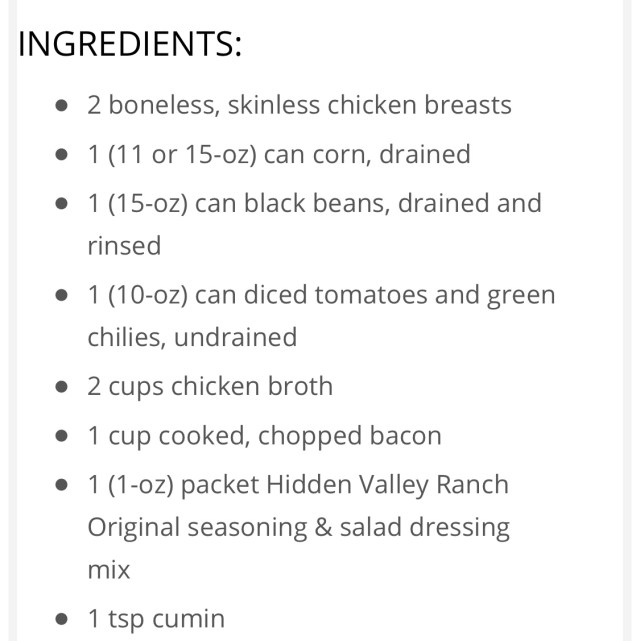Click the bullet beside chicken breasts
This screenshot has height=641, width=640.
[63, 105]
